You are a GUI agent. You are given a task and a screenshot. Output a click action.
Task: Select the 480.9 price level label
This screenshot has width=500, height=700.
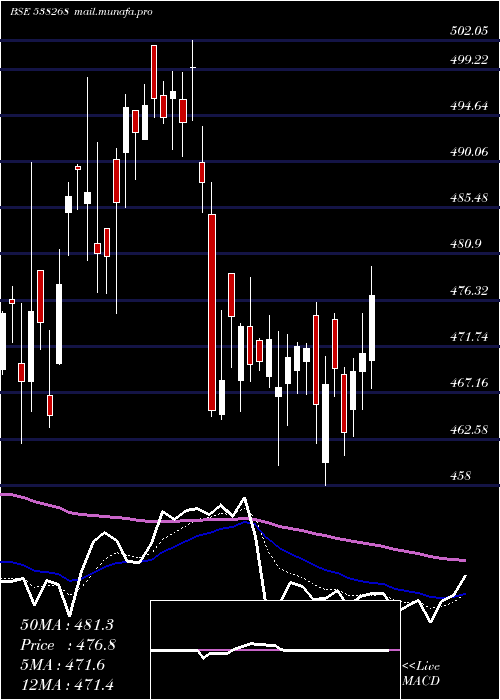465,244
